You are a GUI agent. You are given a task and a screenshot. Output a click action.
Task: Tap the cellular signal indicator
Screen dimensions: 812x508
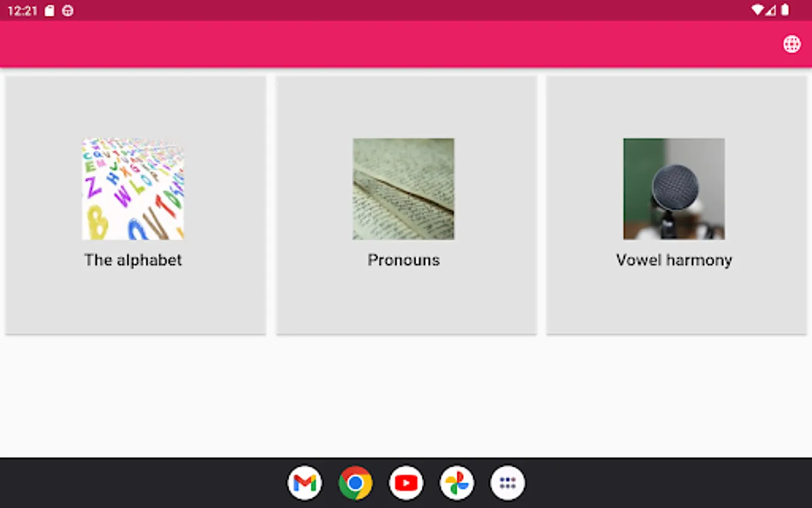point(771,10)
